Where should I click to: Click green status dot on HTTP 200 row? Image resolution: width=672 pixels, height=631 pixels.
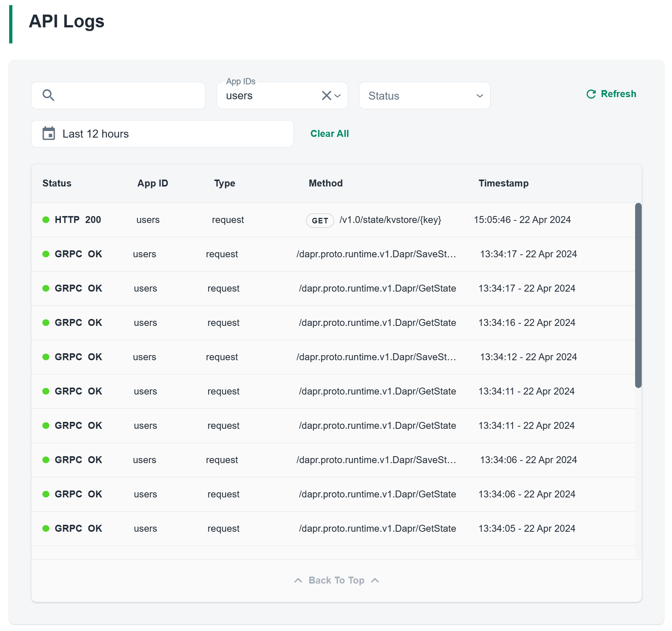click(46, 220)
